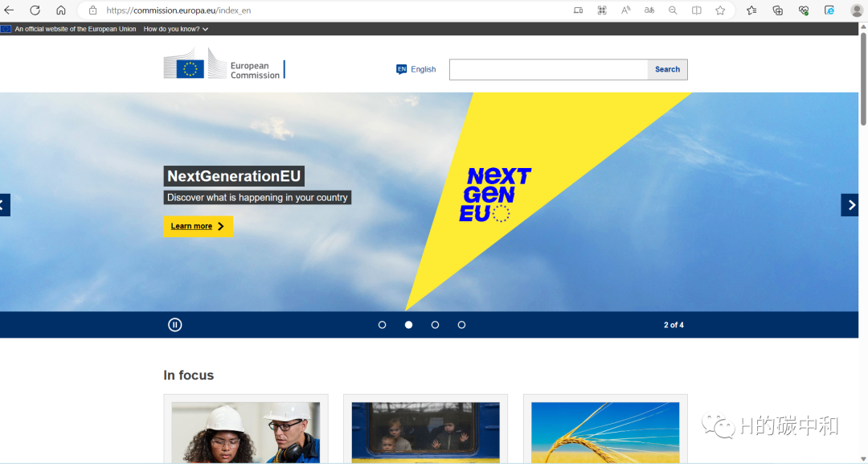Viewport: 868px width, 464px height.
Task: Select the fourth carousel slide dot
Action: tap(461, 325)
